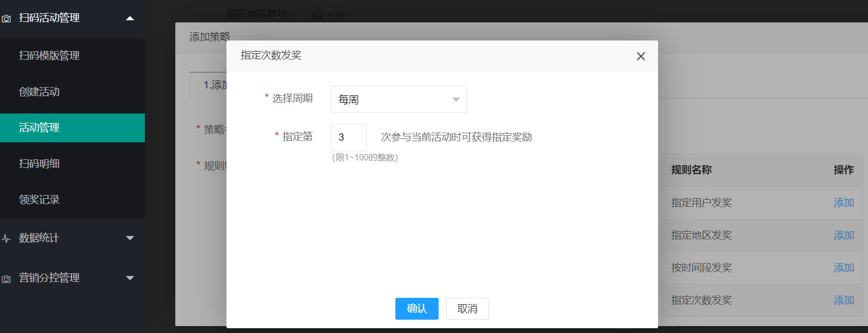Click the 指定次数发奖 rule name in table
Screen dimensions: 868x333
pyautogui.click(x=701, y=300)
